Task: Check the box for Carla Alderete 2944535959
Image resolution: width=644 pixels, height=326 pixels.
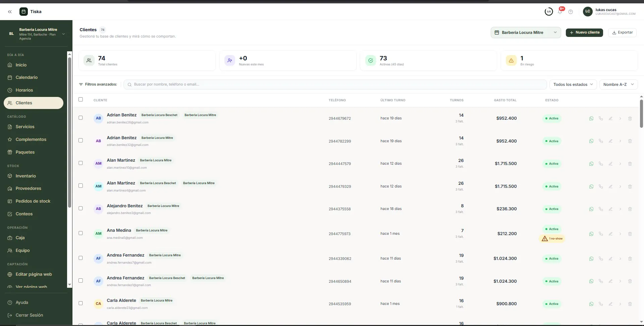Action: tap(80, 303)
